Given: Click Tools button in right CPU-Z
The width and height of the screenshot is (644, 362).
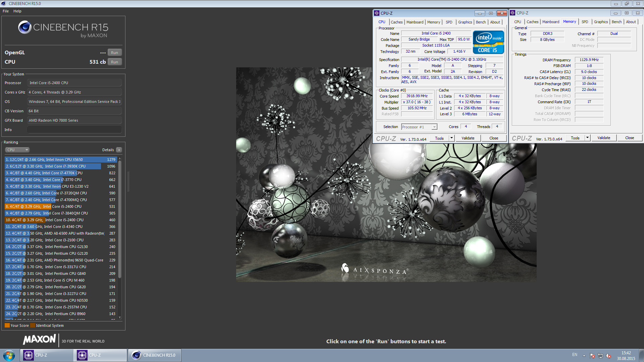Looking at the screenshot, I should tap(575, 138).
